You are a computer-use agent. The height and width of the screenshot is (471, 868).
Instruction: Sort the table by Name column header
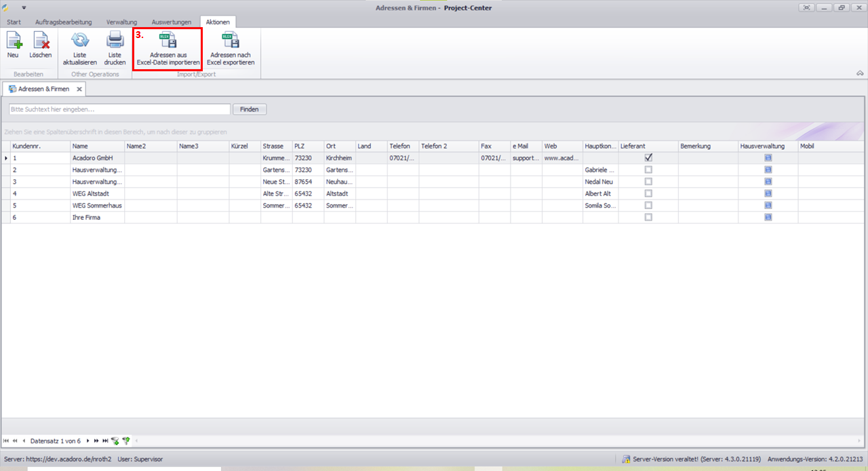97,146
